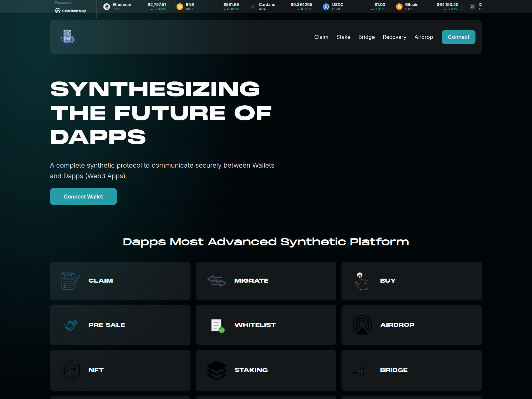Select the Airdrop broadcast icon
This screenshot has height=399, width=532.
tap(362, 325)
